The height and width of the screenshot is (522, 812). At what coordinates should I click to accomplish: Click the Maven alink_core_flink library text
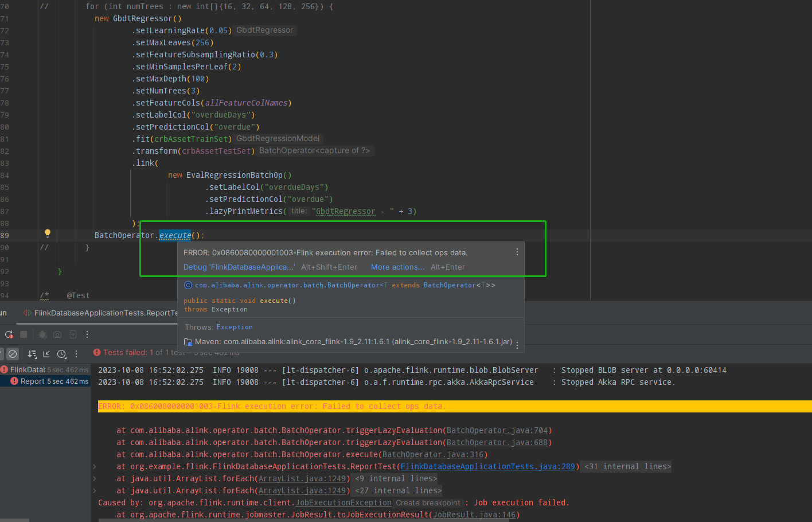pyautogui.click(x=353, y=342)
